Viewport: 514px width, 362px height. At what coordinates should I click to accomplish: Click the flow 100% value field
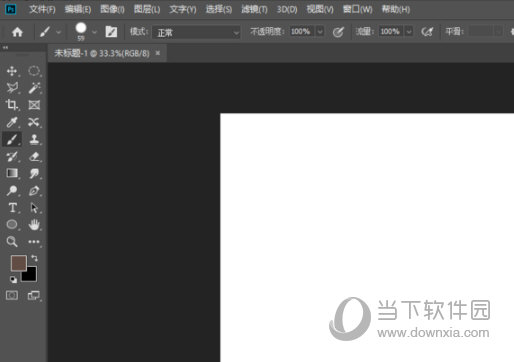pyautogui.click(x=390, y=32)
